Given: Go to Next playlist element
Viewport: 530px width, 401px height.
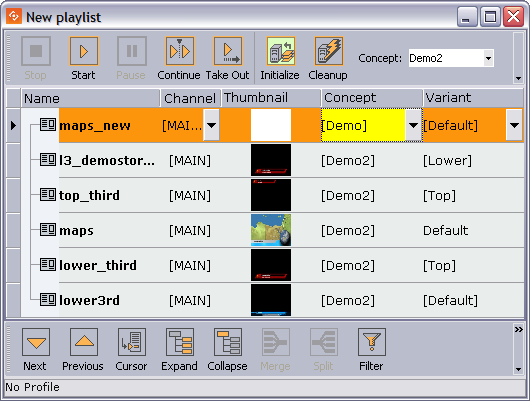Looking at the screenshot, I should 36,342.
